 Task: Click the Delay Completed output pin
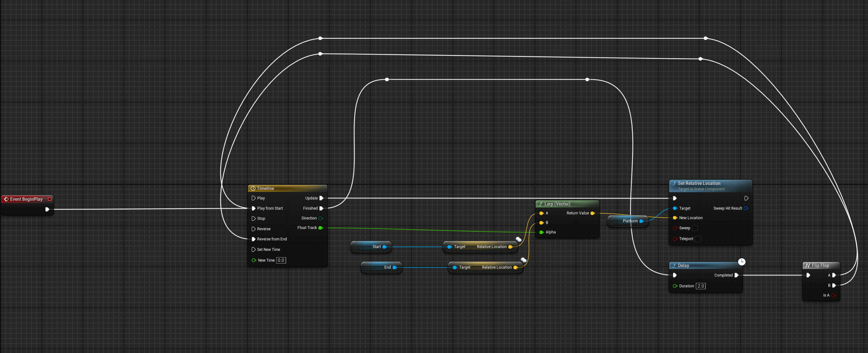coord(737,275)
